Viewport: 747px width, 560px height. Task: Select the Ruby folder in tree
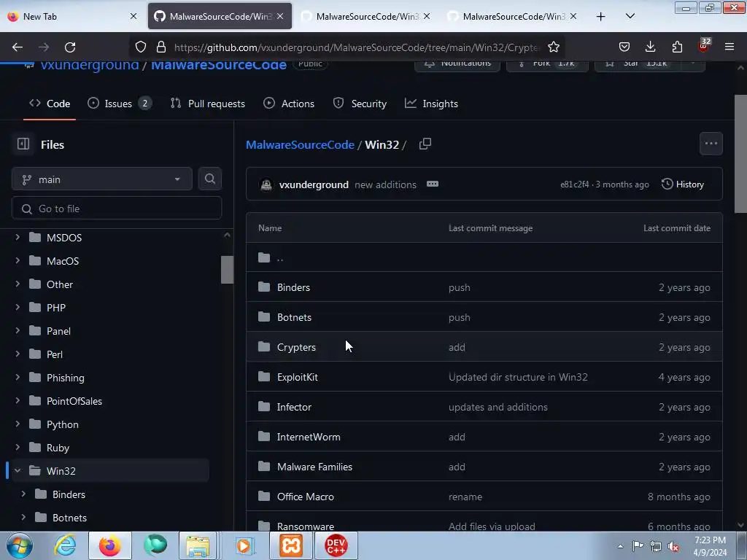pos(58,448)
